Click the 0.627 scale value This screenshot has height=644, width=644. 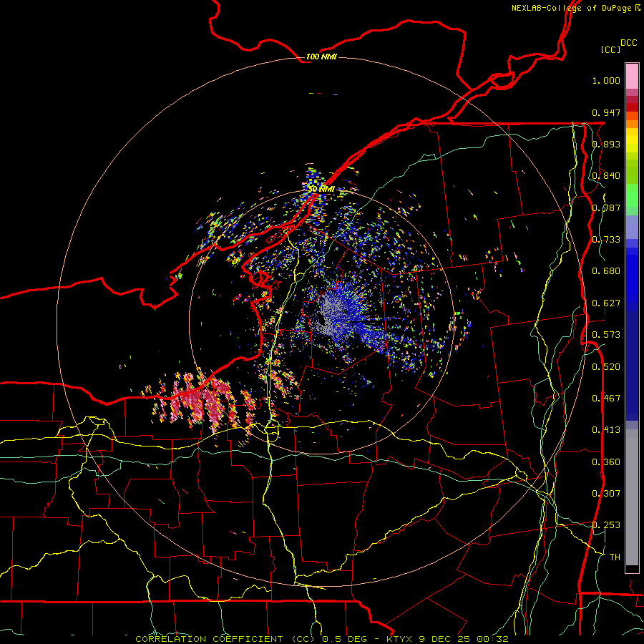click(606, 303)
